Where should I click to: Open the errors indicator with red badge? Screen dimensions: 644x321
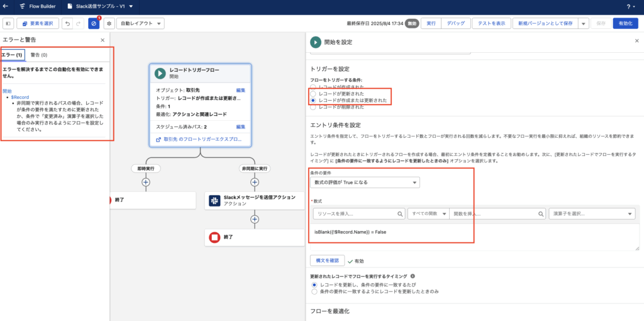(94, 23)
